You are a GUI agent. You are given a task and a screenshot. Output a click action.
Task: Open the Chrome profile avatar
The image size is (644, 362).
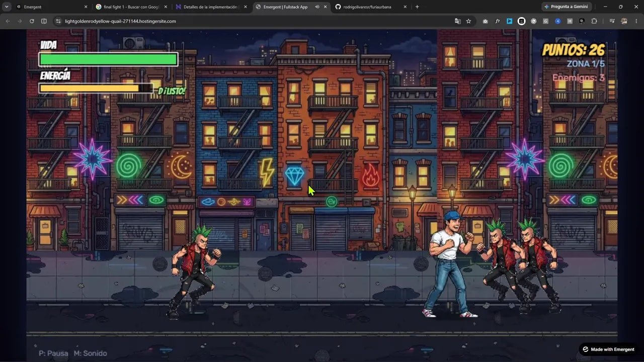tap(624, 21)
